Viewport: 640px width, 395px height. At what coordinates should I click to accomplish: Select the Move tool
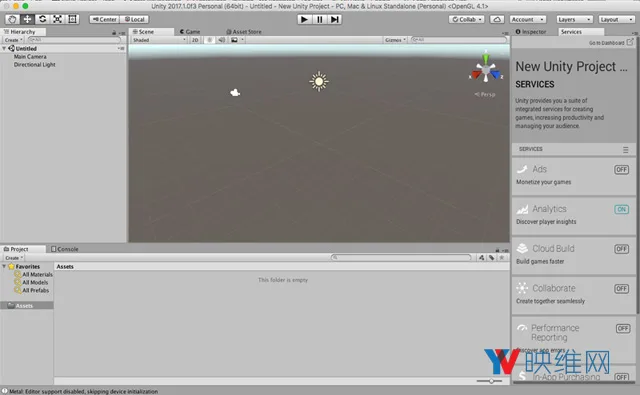(x=27, y=19)
